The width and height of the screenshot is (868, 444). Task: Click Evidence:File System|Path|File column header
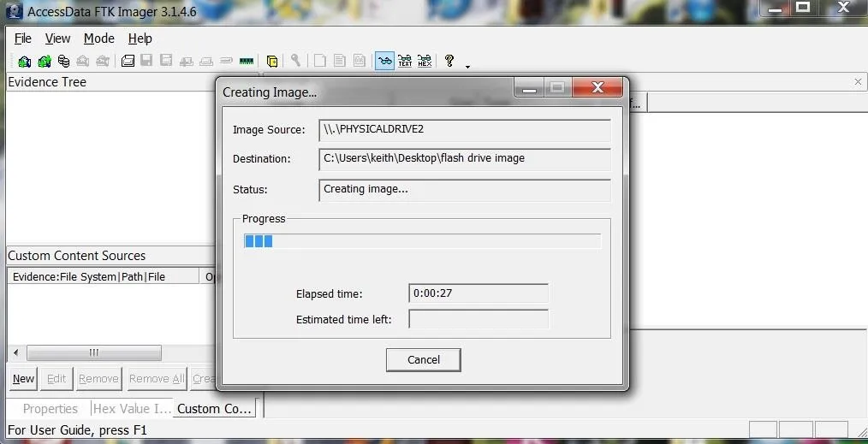click(104, 276)
